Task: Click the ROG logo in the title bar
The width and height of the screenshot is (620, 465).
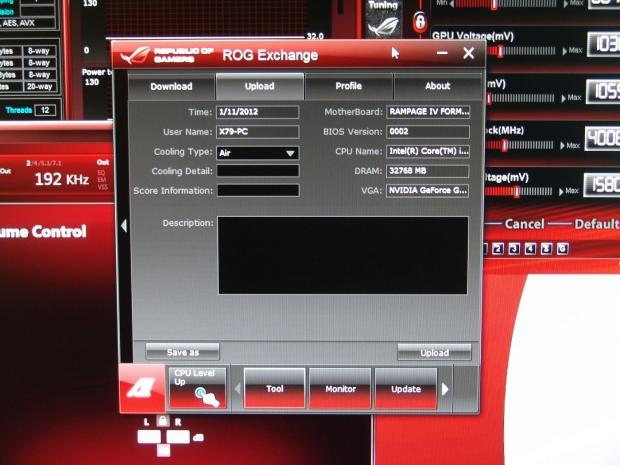Action: click(x=135, y=55)
